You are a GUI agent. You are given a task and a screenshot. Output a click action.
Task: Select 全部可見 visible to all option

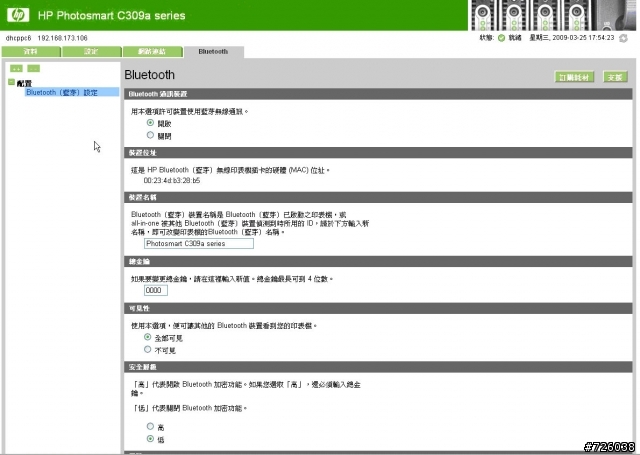point(147,337)
